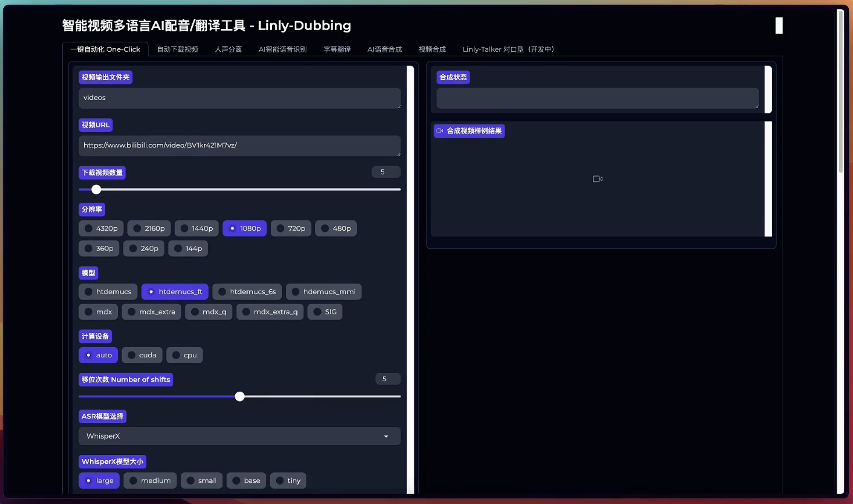Viewport: 853px width, 504px height.
Task: Choose 144p resolution
Action: (x=188, y=249)
